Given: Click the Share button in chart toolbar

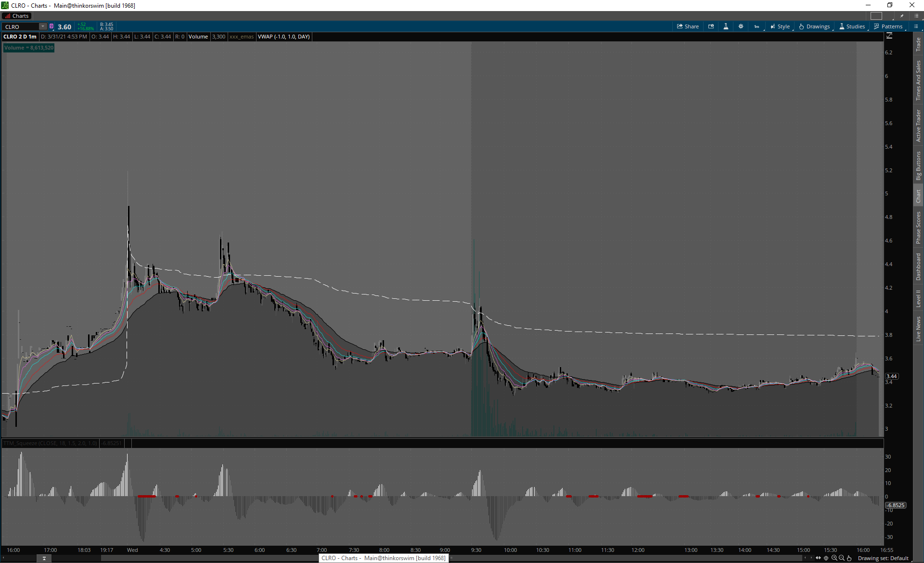Looking at the screenshot, I should point(688,26).
